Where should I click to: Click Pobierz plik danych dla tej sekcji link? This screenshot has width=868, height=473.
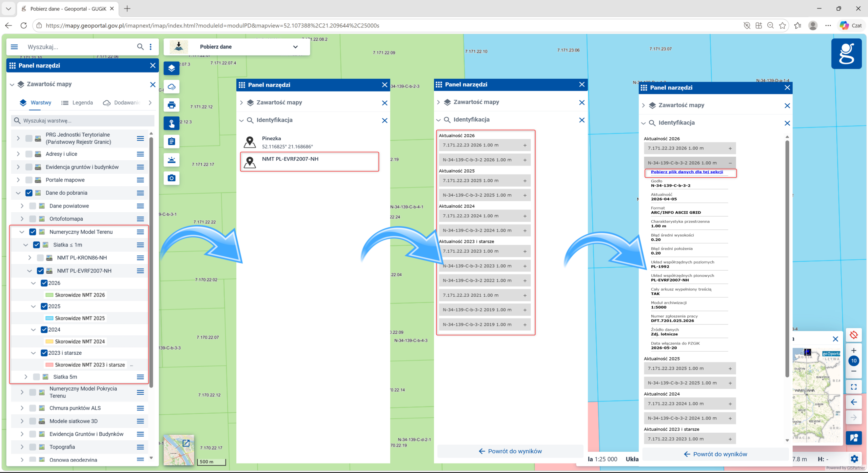[687, 172]
